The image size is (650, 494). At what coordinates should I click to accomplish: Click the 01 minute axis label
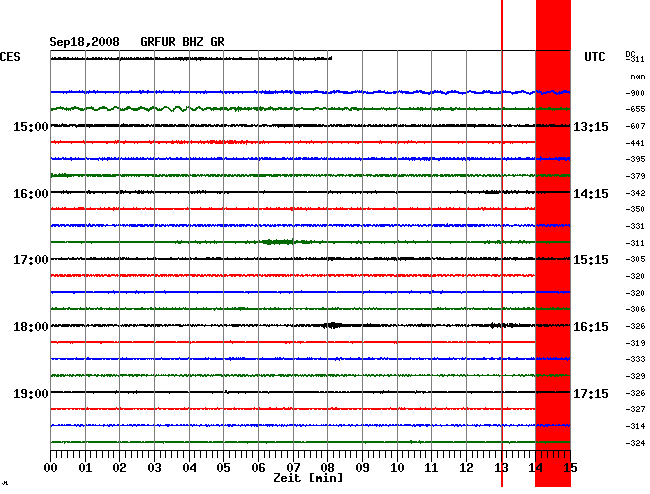[x=85, y=468]
